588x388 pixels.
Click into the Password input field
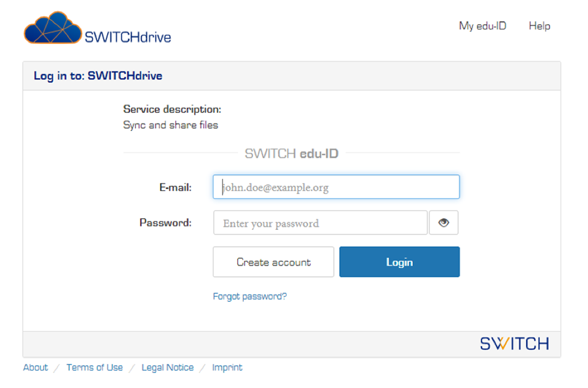[320, 223]
